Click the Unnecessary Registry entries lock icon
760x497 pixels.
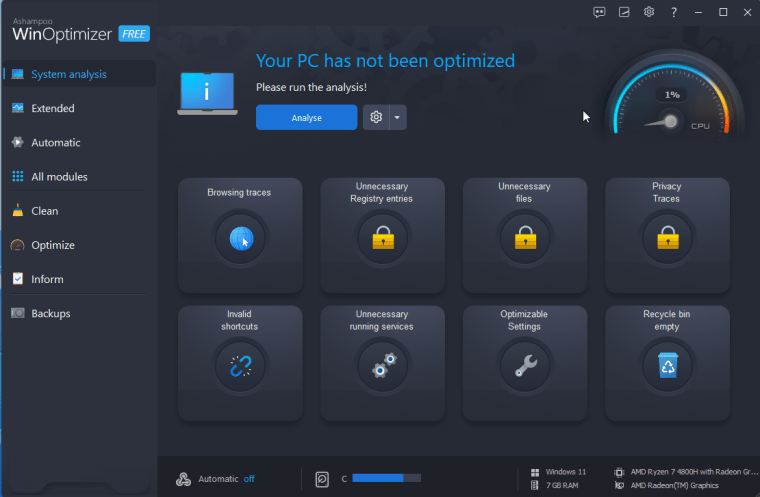point(383,238)
